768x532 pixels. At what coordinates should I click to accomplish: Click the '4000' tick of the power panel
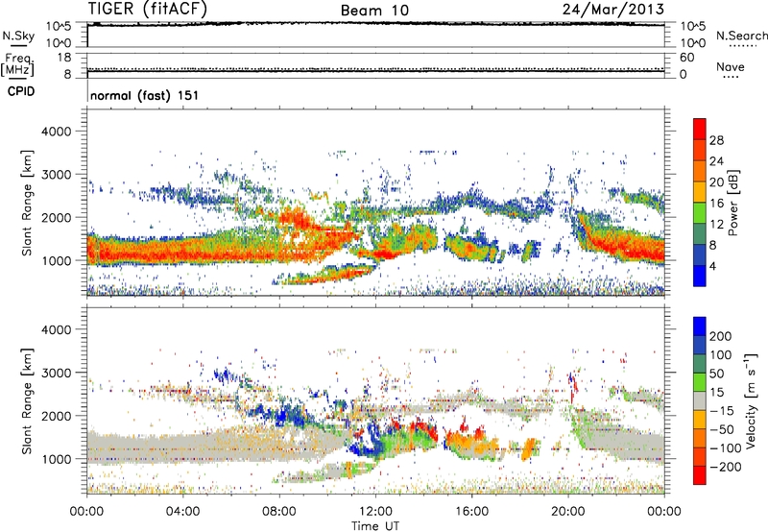point(57,132)
